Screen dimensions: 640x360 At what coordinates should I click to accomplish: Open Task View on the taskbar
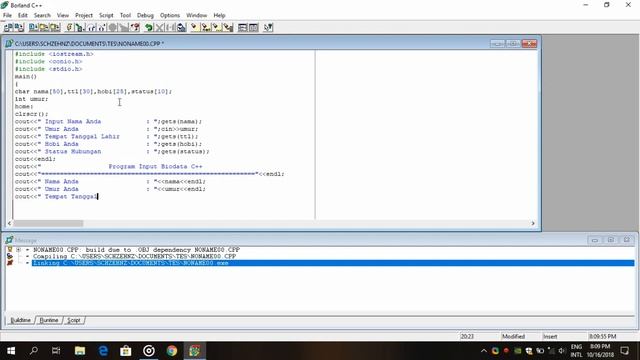56,351
